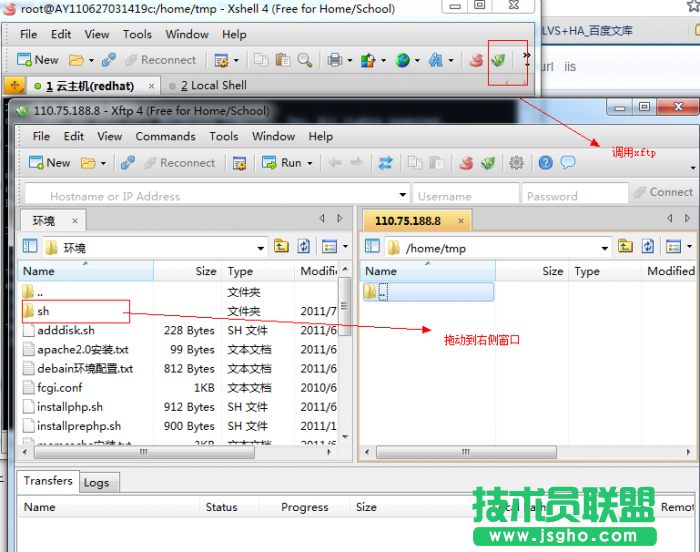The height and width of the screenshot is (552, 700).
Task: Click the Hostname or IP Address field
Action: (x=218, y=195)
